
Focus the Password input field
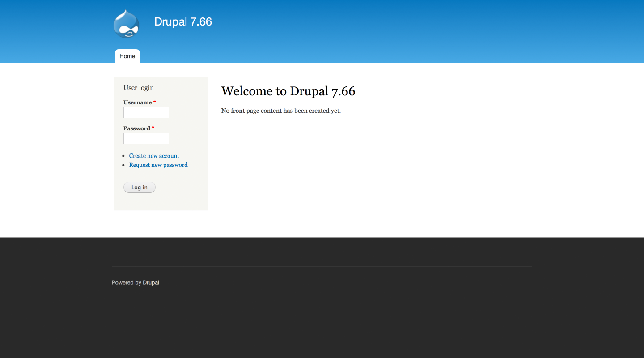click(x=146, y=139)
